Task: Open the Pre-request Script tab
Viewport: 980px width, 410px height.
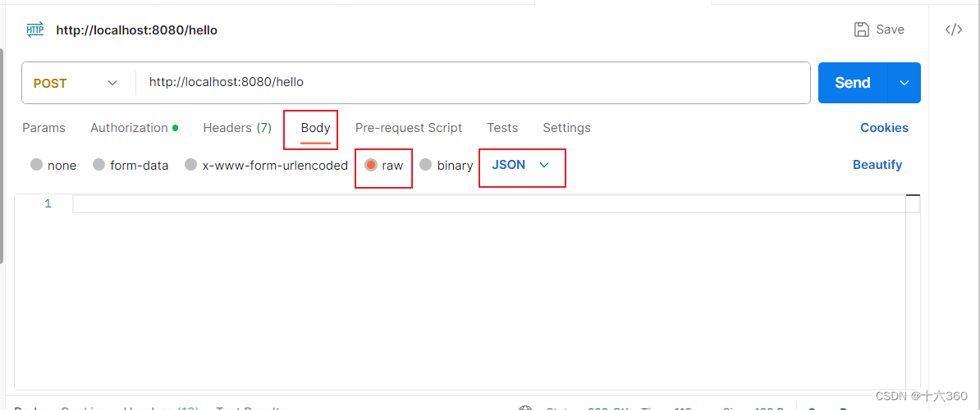Action: [409, 128]
